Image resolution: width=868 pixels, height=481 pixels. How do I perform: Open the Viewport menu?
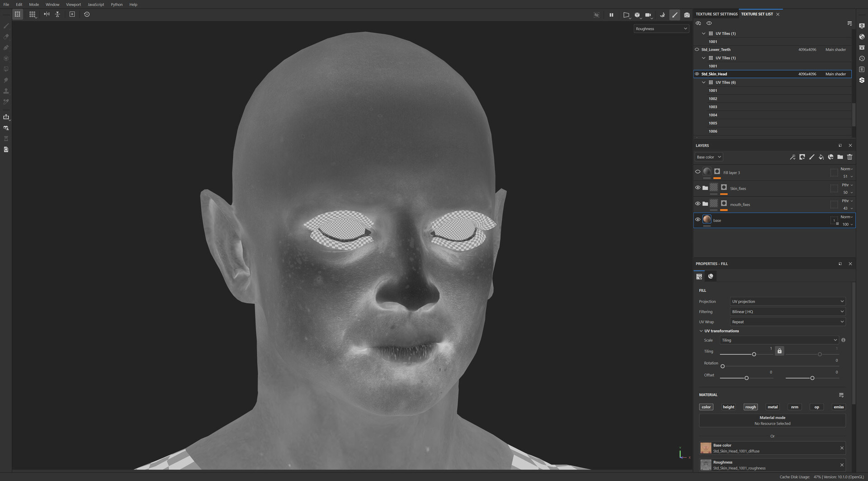coord(73,5)
